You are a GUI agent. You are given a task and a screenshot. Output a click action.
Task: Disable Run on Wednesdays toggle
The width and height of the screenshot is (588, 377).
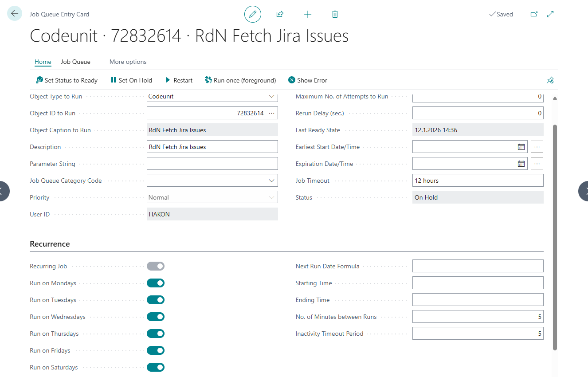(x=156, y=317)
